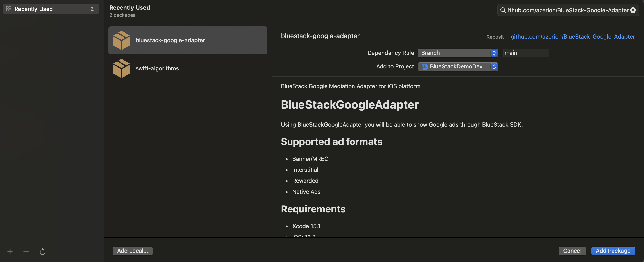The width and height of the screenshot is (644, 262).
Task: Click the Requirements heading
Action: [313, 209]
